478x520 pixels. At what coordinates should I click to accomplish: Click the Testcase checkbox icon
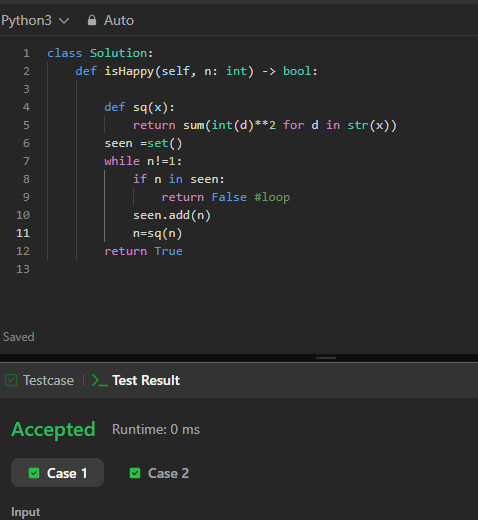pyautogui.click(x=11, y=380)
